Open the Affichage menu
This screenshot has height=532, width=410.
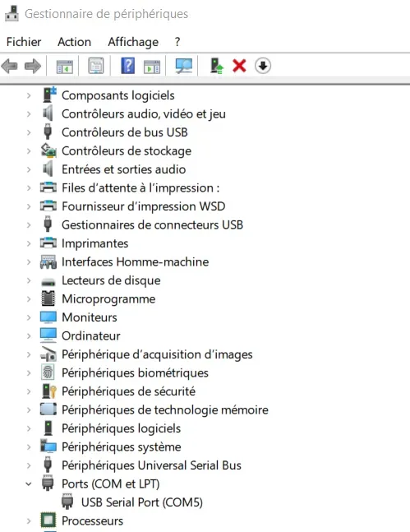coord(133,42)
